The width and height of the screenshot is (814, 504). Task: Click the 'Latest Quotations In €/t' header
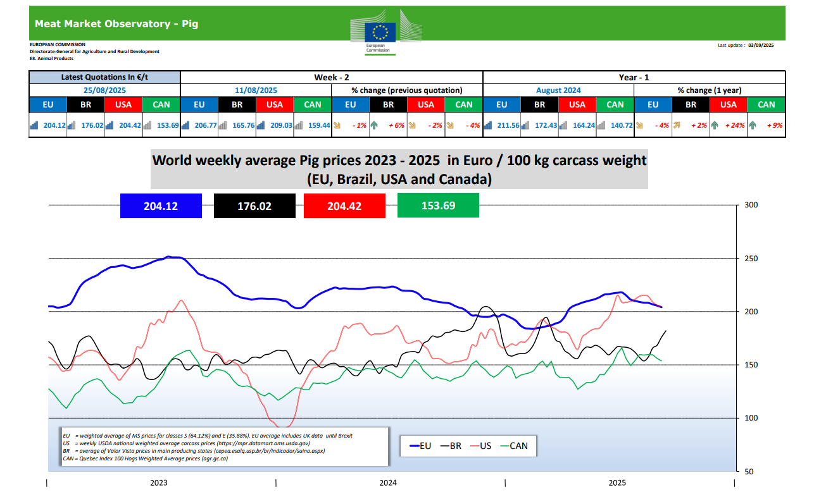tap(104, 77)
